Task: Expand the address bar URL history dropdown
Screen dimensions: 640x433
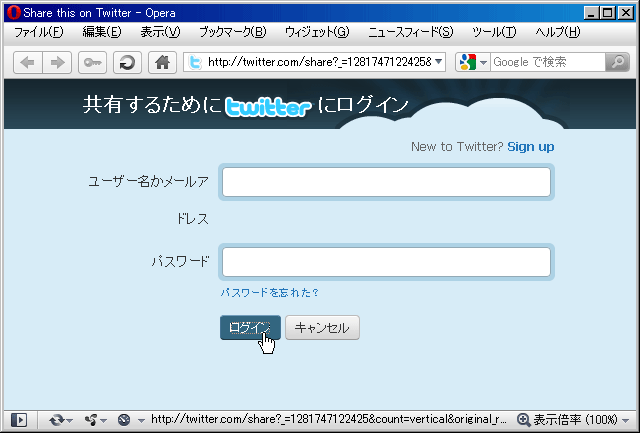Action: tap(439, 63)
